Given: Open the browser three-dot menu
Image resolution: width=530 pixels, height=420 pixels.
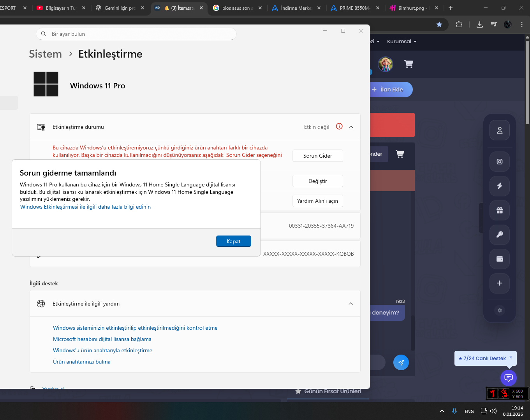Looking at the screenshot, I should pos(522,25).
